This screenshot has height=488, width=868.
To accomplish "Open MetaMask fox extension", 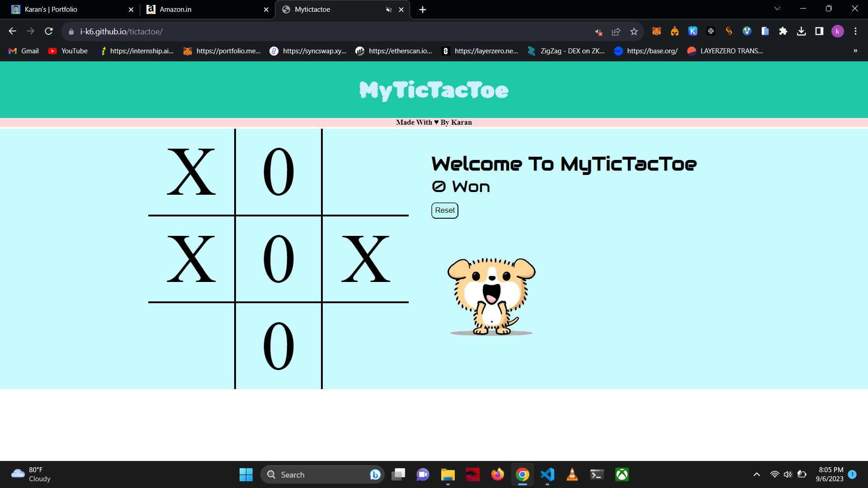I will [656, 31].
